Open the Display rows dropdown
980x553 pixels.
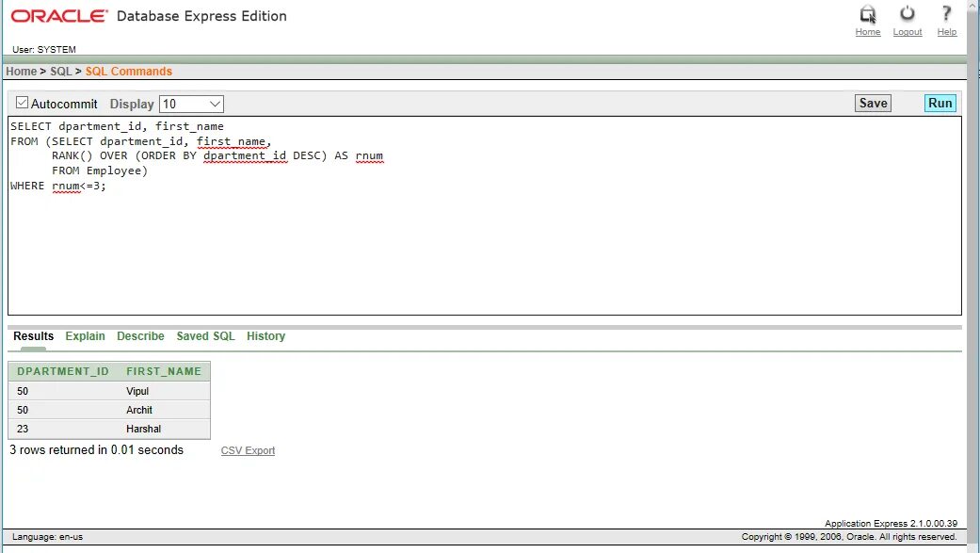[191, 104]
